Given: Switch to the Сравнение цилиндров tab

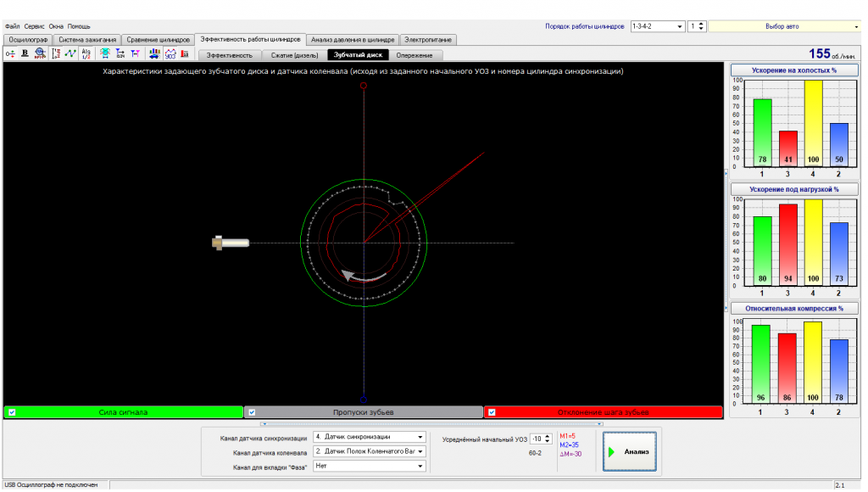Looking at the screenshot, I should 159,40.
